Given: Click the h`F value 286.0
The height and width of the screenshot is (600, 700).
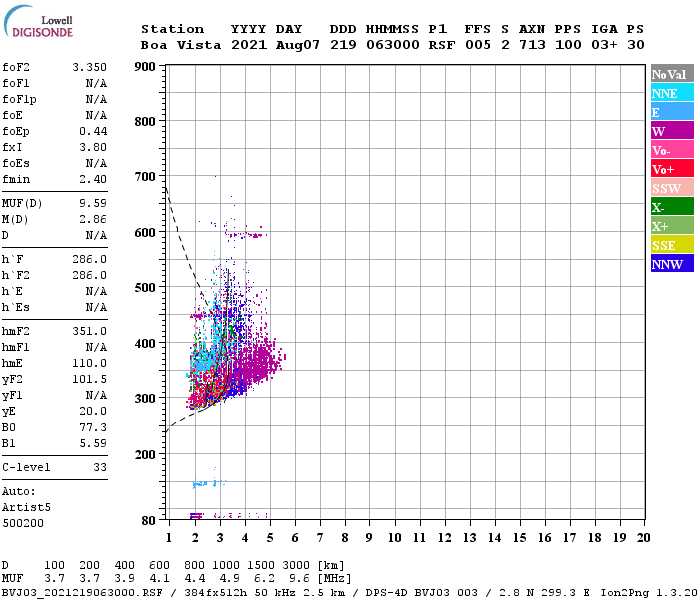Looking at the screenshot, I should pos(89,259).
